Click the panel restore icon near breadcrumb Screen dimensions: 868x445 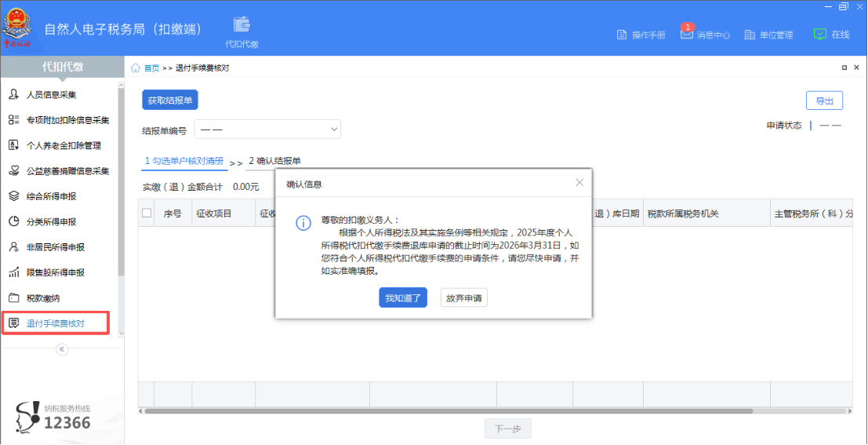coord(844,67)
